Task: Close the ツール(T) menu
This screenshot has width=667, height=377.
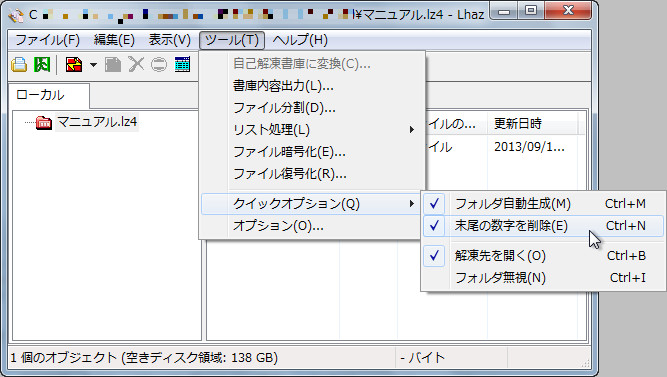Action: coord(232,40)
